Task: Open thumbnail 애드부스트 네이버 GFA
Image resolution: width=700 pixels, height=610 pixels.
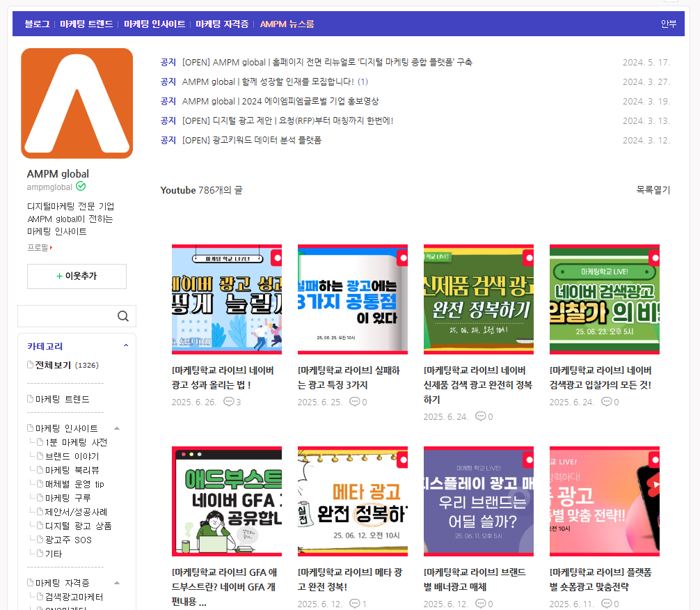Action: pos(227,501)
